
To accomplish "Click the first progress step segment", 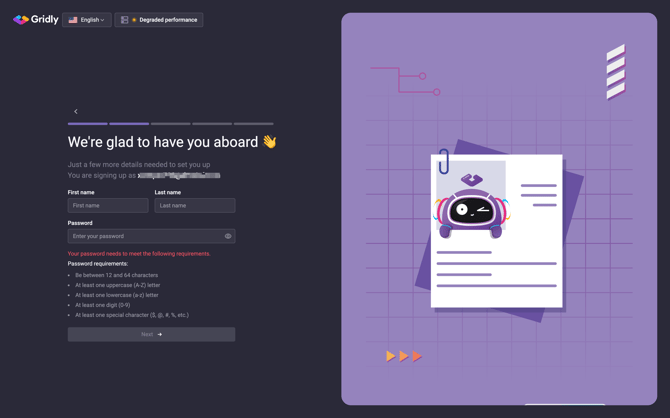I will [87, 124].
